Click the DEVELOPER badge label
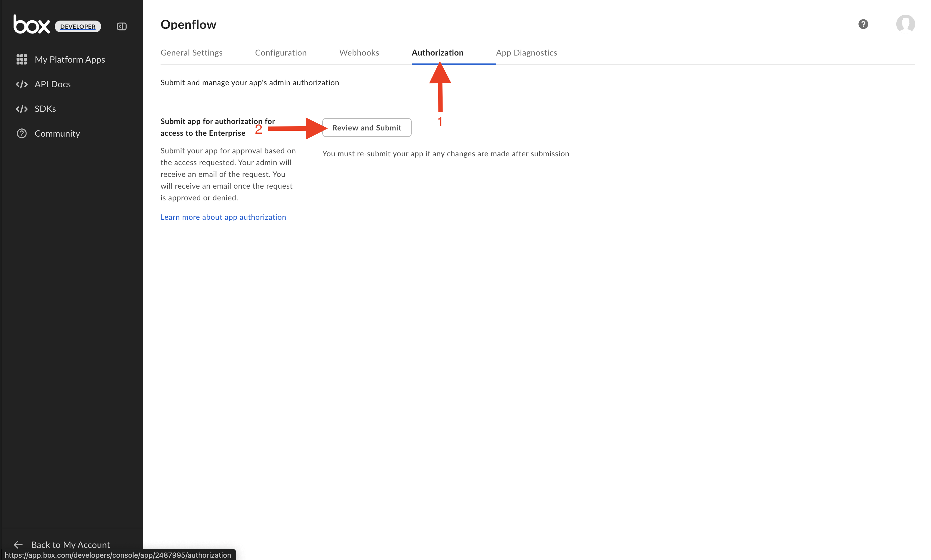Screen dimensions: 931x560 (78, 26)
